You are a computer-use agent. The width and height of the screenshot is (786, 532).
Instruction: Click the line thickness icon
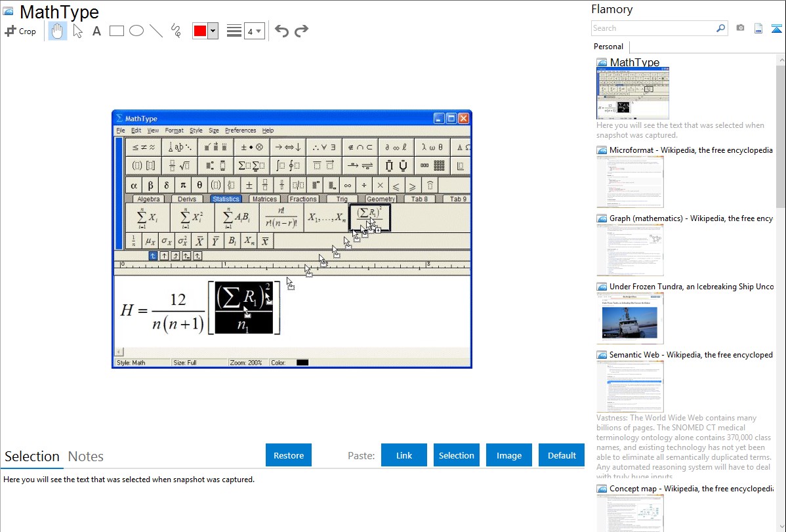tap(234, 31)
